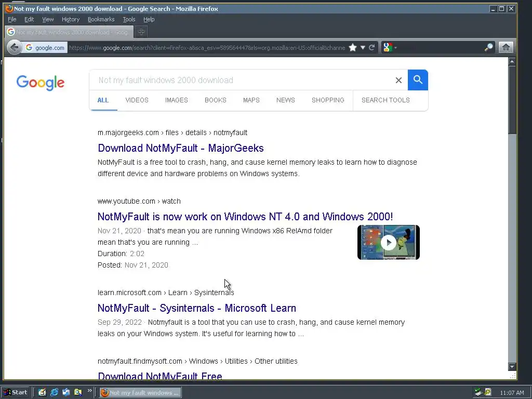Click the network tray icon

pyautogui.click(x=478, y=393)
